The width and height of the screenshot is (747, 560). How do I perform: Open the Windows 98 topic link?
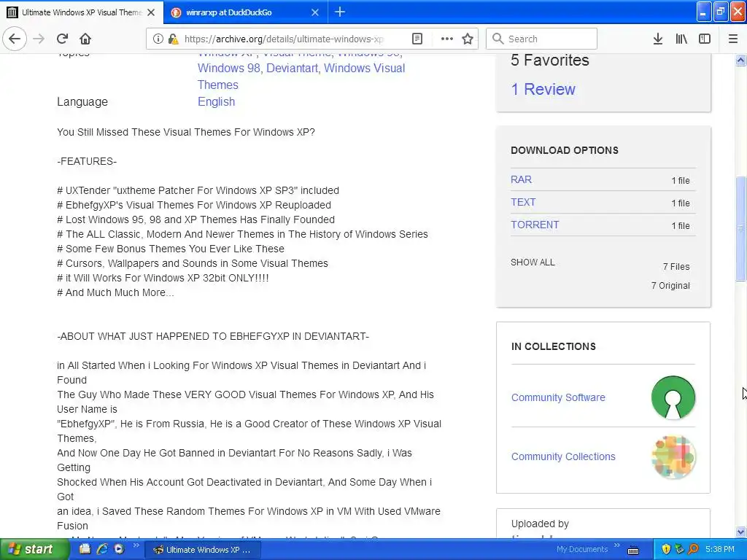[228, 68]
